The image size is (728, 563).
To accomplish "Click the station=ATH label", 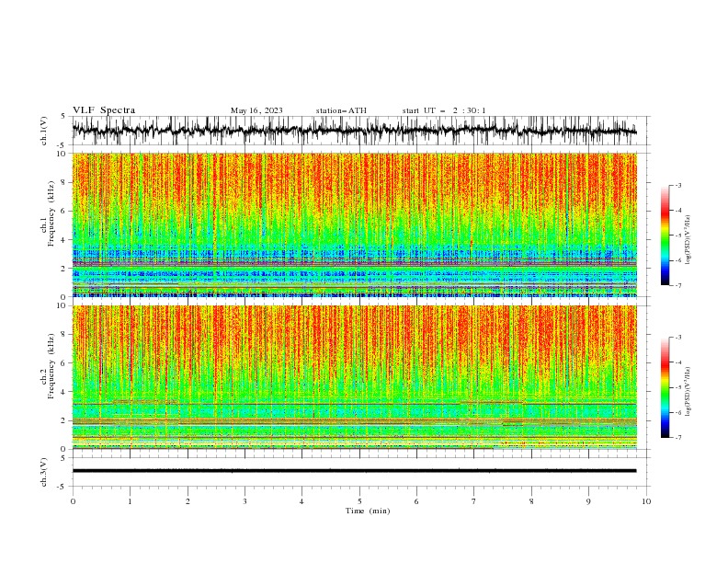I will pyautogui.click(x=341, y=110).
